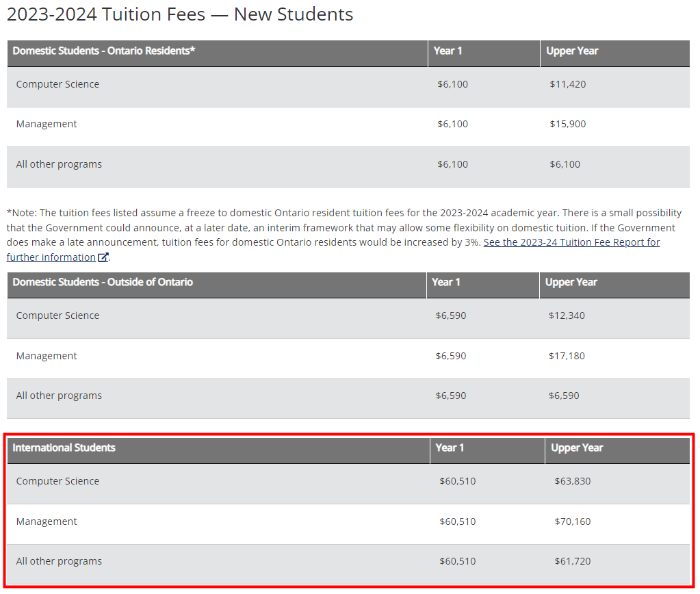The width and height of the screenshot is (700, 594).
Task: Click International Computer Science row label
Action: [x=57, y=481]
